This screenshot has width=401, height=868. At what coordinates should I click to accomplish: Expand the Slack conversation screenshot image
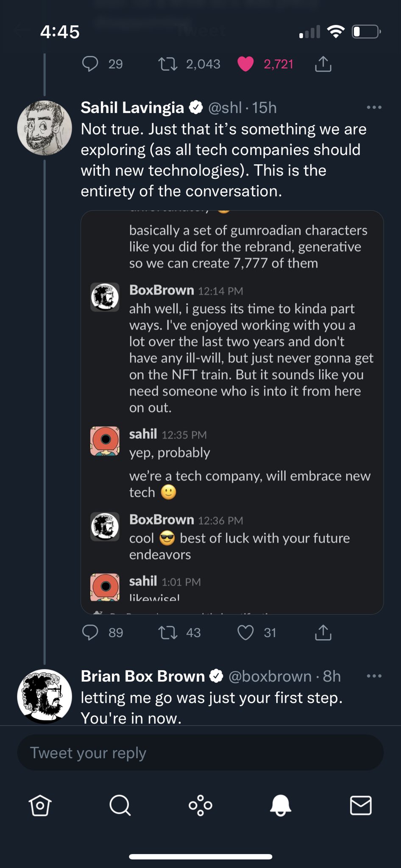(x=232, y=412)
